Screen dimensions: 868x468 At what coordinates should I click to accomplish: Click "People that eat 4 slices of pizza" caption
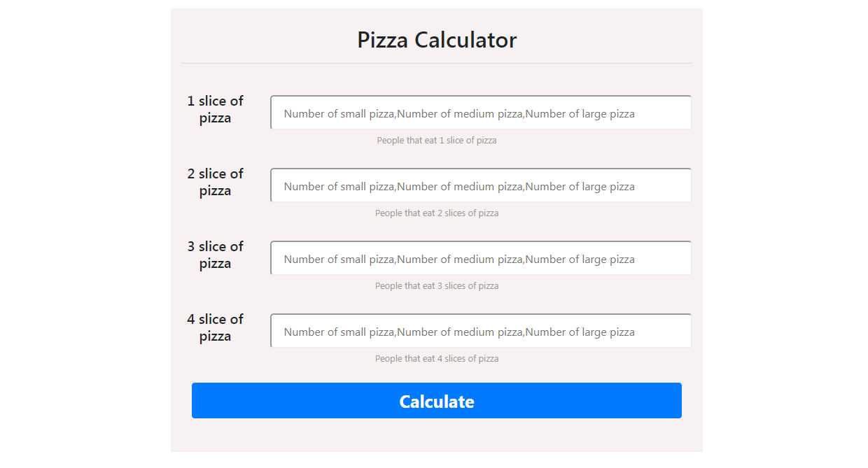pos(437,359)
